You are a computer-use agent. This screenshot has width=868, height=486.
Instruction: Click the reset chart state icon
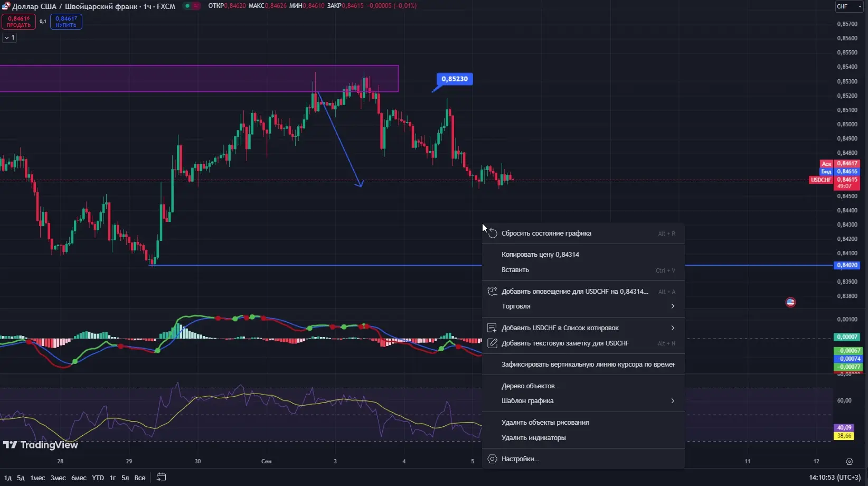point(493,233)
